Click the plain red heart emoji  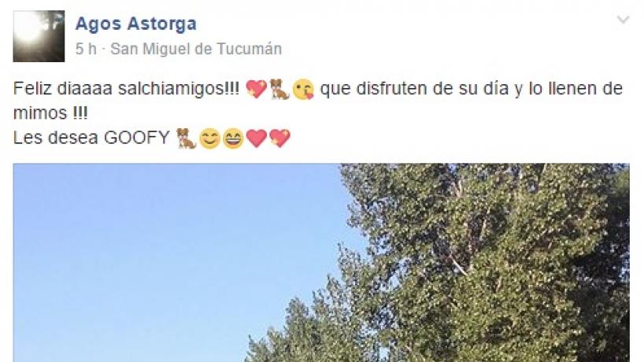point(257,139)
